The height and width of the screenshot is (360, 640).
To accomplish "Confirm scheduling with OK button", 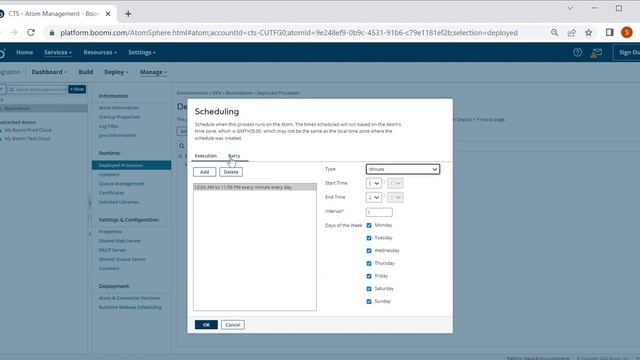I will tap(206, 325).
